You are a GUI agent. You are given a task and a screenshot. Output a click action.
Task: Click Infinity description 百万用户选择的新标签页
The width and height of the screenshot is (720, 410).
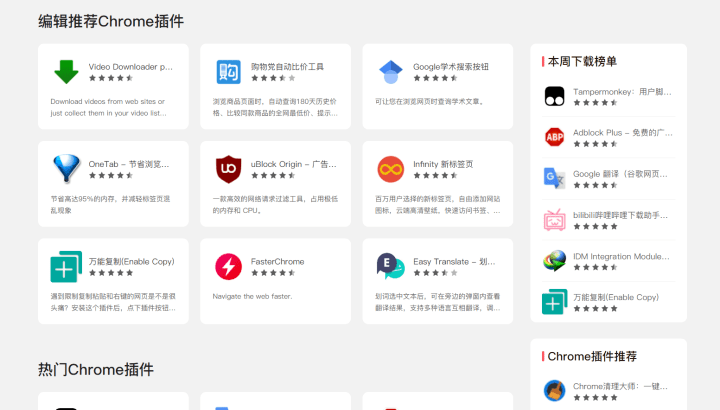click(x=438, y=204)
